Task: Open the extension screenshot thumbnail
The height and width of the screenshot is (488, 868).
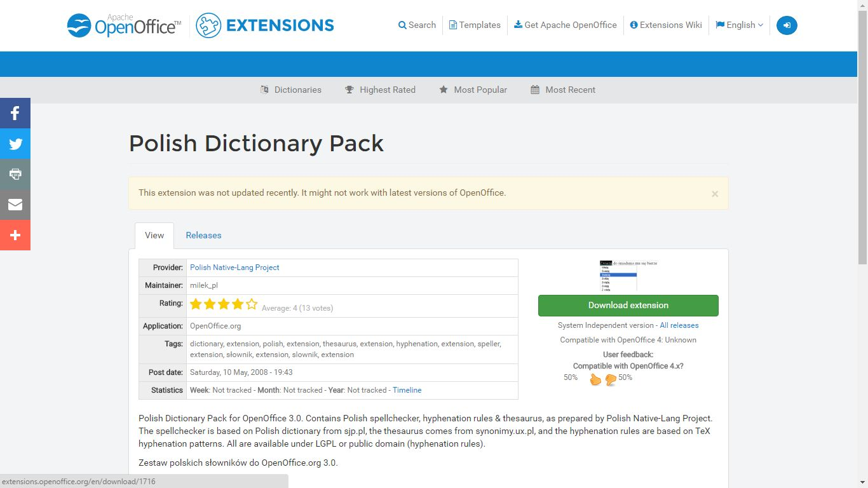Action: 628,275
